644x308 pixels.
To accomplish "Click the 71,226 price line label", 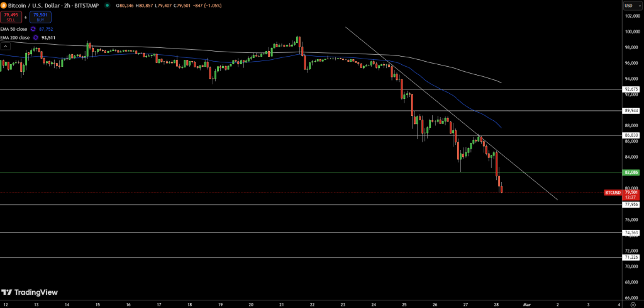I will (631, 258).
